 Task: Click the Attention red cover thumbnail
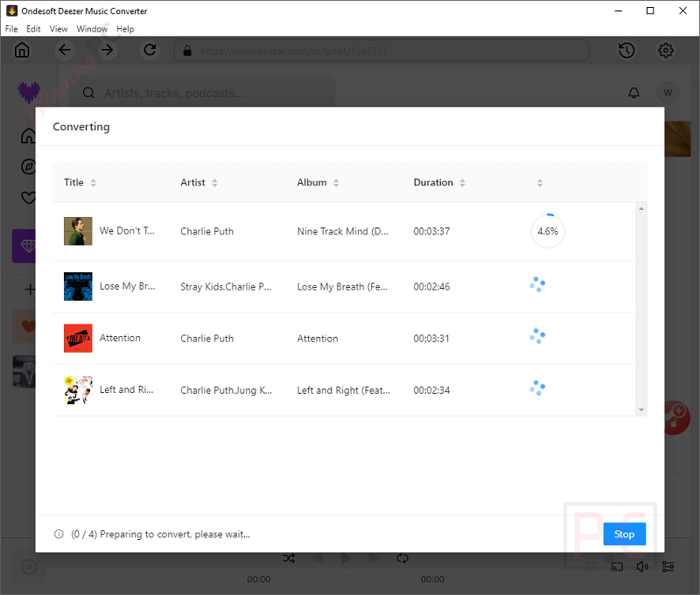click(78, 339)
